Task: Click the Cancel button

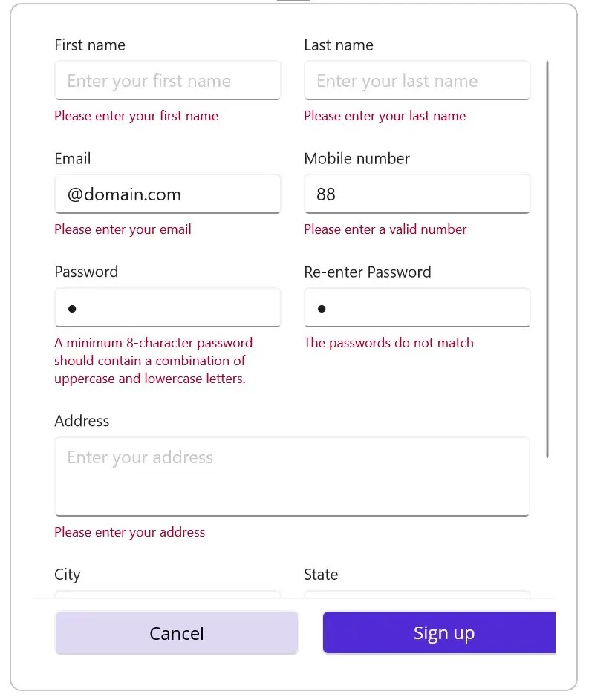Action: [x=176, y=632]
